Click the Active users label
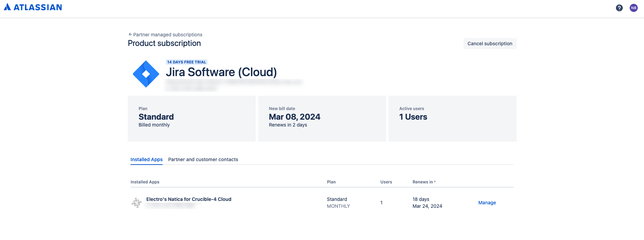Viewport: 644px width, 240px height. click(x=412, y=109)
